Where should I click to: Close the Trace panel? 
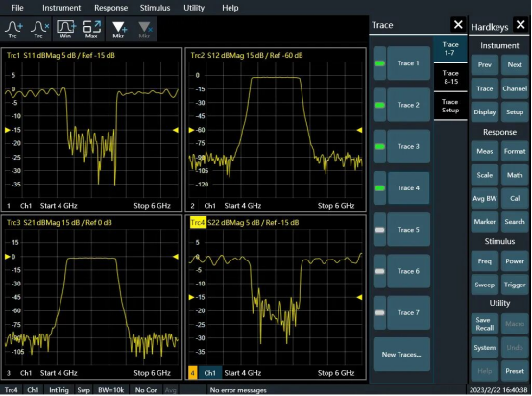coord(458,24)
